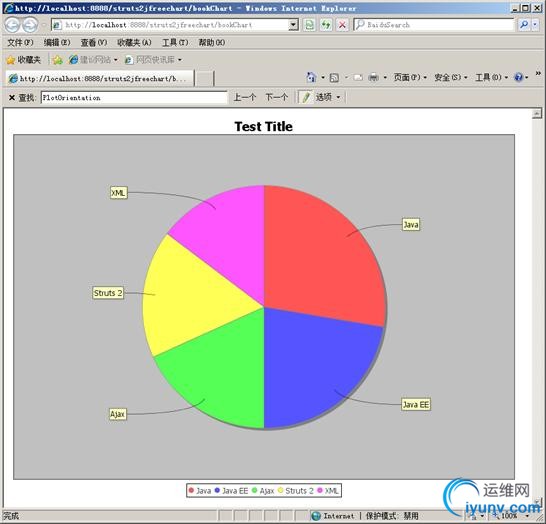This screenshot has width=546, height=524.
Task: Click the browser Back arrow button
Action: point(13,25)
